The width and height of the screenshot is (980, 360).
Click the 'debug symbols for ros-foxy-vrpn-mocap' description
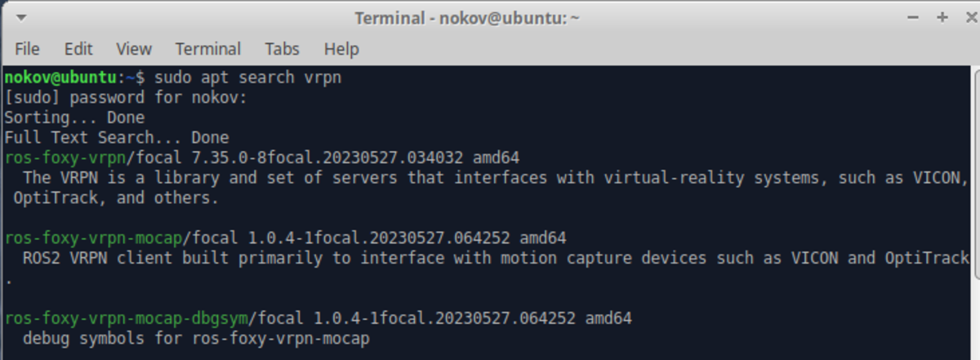point(196,338)
